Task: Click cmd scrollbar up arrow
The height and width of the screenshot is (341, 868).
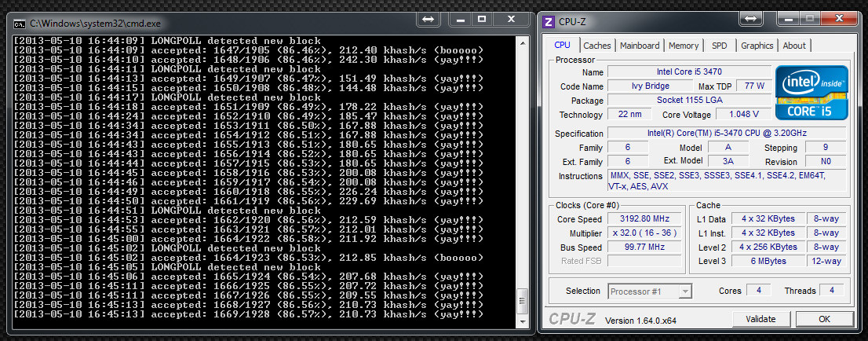Action: click(521, 41)
